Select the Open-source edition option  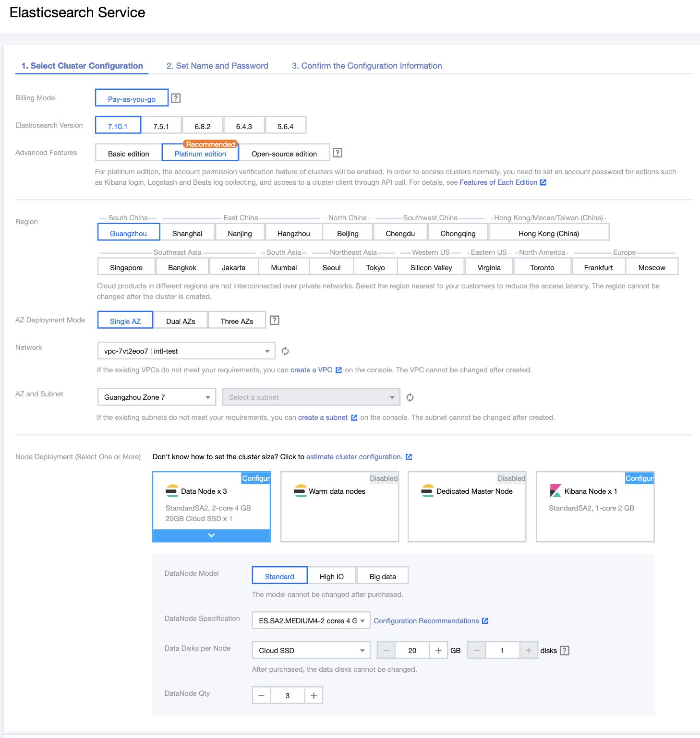(x=284, y=153)
